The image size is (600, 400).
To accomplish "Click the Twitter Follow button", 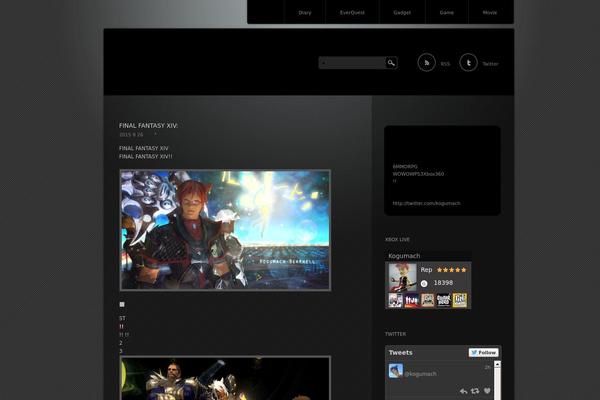I will pos(484,353).
